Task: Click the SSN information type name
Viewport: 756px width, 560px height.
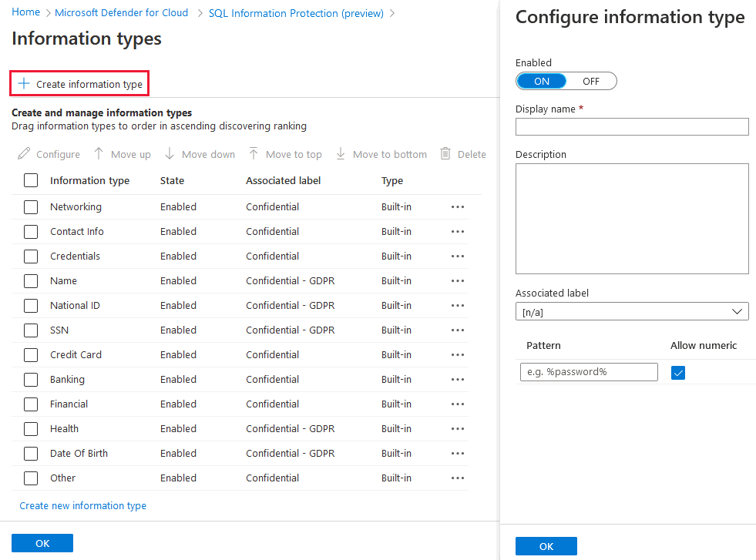Action: (x=59, y=330)
